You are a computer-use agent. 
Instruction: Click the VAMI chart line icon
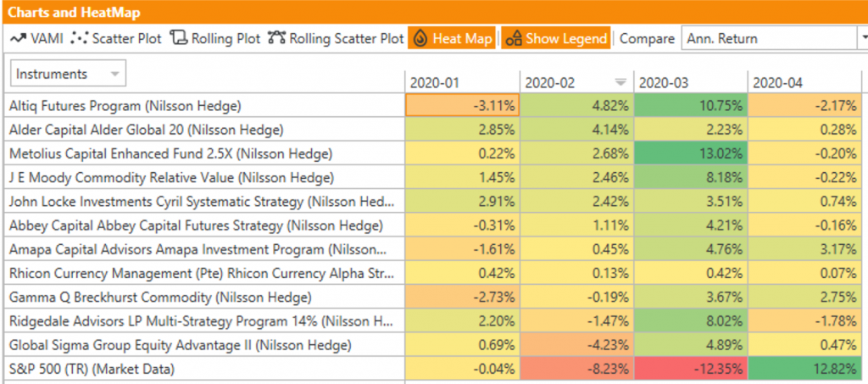pyautogui.click(x=18, y=38)
